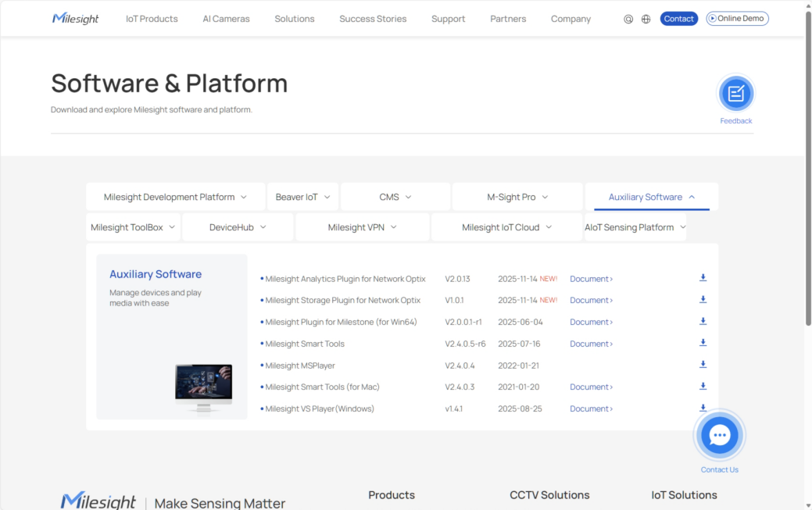The image size is (812, 510).
Task: Click Milesight MSPlayer entry name
Action: [x=300, y=366]
